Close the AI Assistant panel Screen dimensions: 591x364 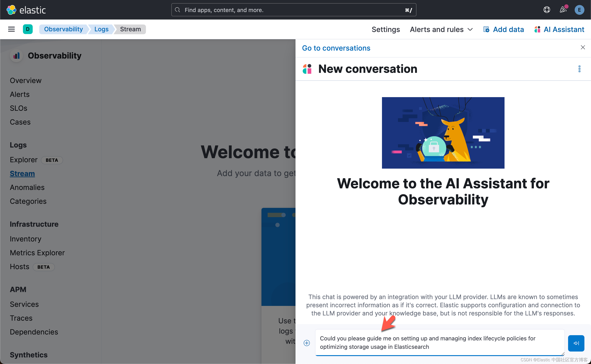click(583, 47)
